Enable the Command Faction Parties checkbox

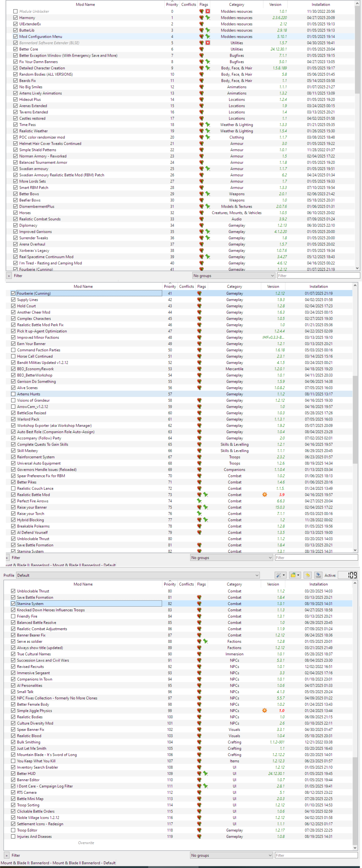pyautogui.click(x=13, y=350)
